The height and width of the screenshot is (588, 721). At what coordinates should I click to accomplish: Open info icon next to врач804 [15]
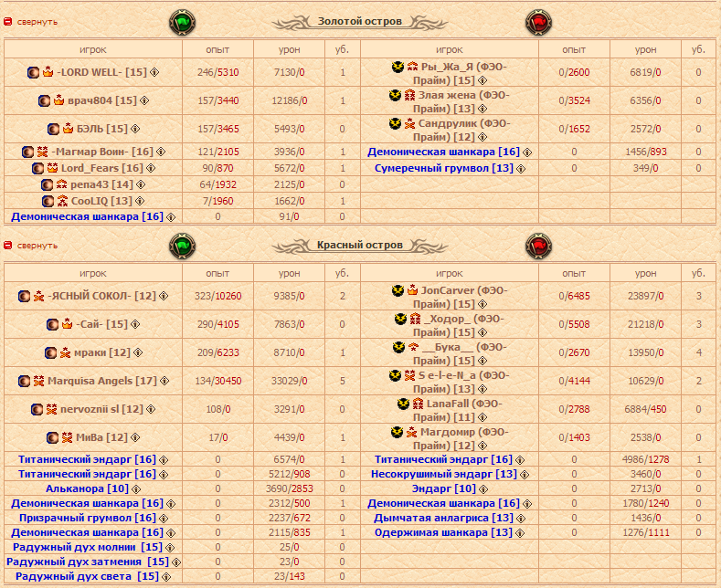(x=144, y=100)
